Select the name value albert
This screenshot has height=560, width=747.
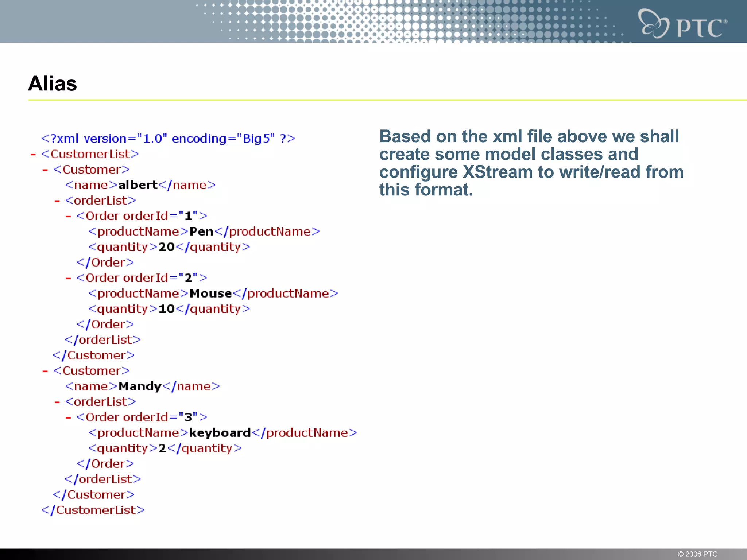[138, 185]
